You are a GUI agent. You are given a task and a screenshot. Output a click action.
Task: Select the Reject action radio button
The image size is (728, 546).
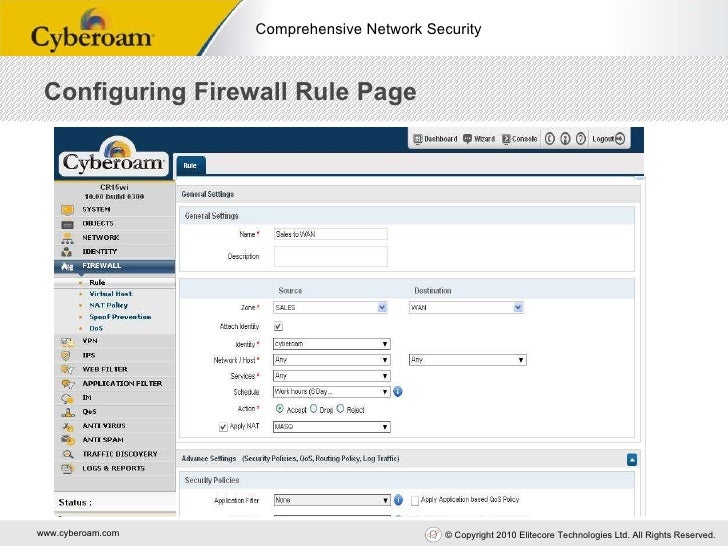point(340,409)
